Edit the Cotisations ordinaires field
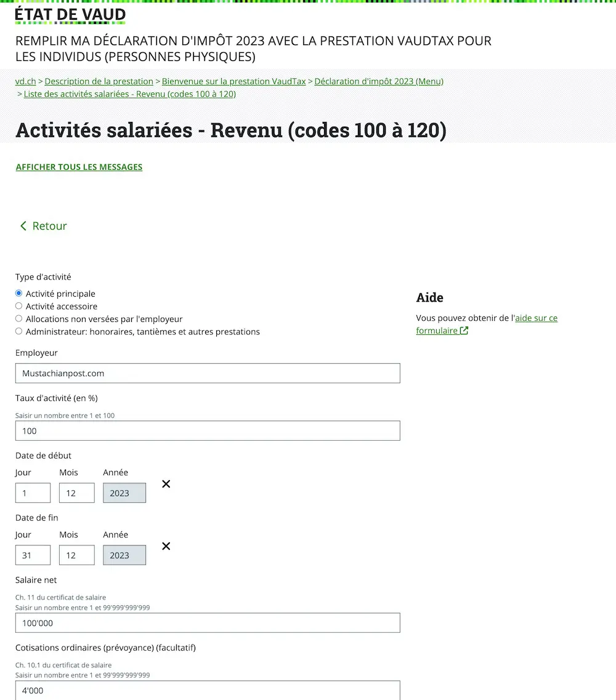 coord(208,690)
